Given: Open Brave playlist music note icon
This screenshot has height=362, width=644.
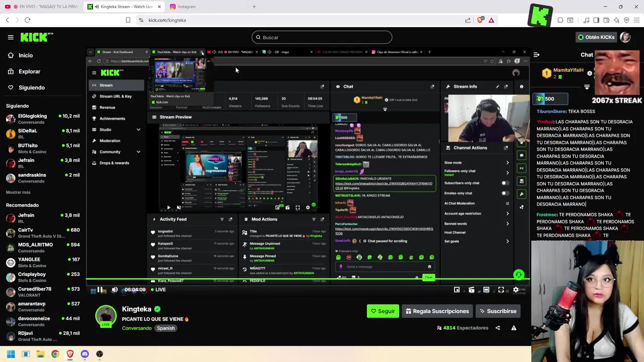Looking at the screenshot, I should coord(586,20).
